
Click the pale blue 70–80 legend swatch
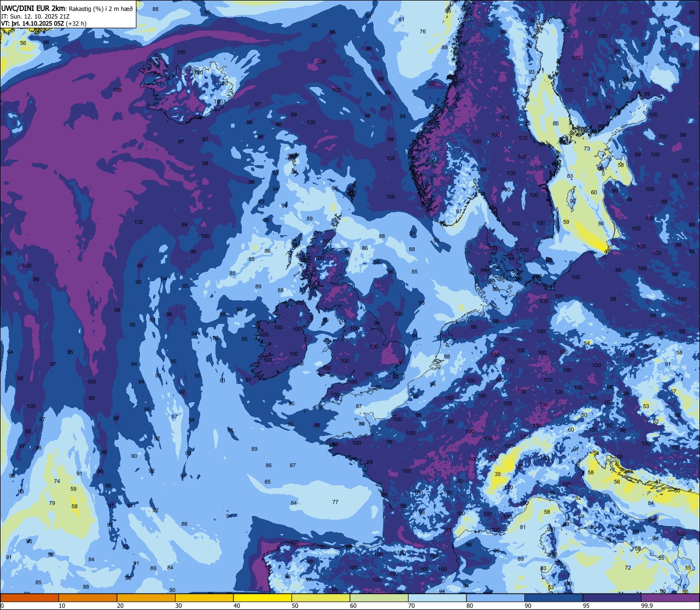pos(437,597)
